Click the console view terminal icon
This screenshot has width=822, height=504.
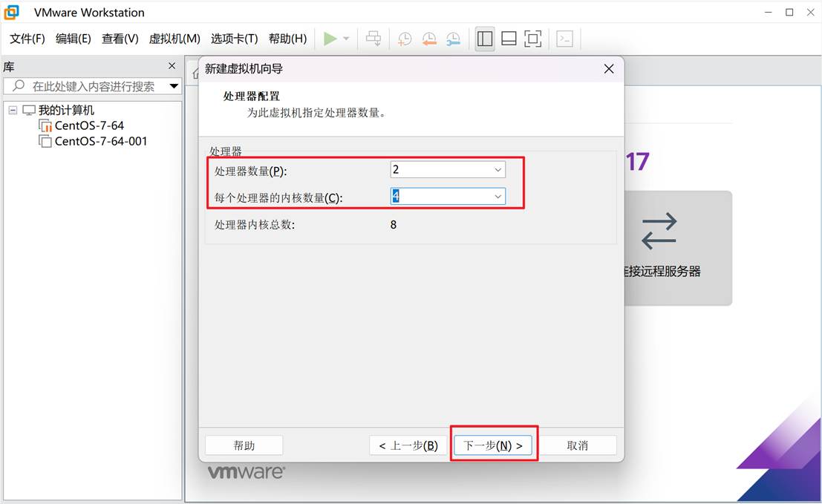[x=564, y=39]
